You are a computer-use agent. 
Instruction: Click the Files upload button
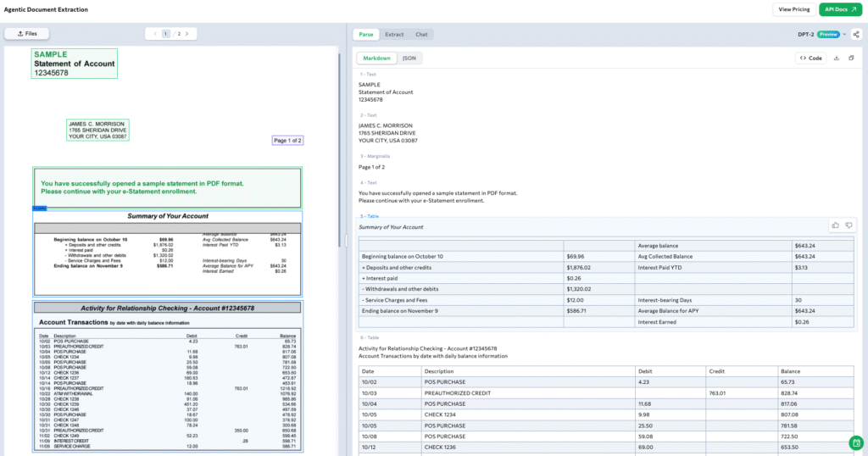coord(26,34)
